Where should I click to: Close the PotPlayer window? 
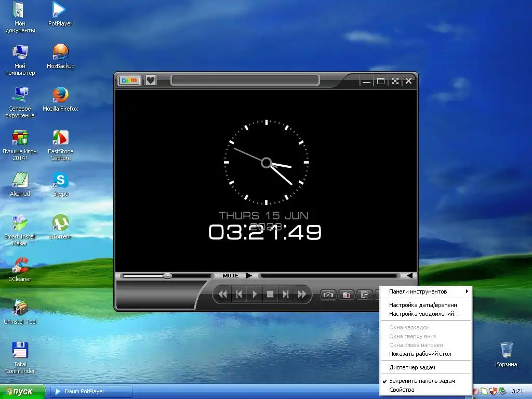click(x=409, y=81)
